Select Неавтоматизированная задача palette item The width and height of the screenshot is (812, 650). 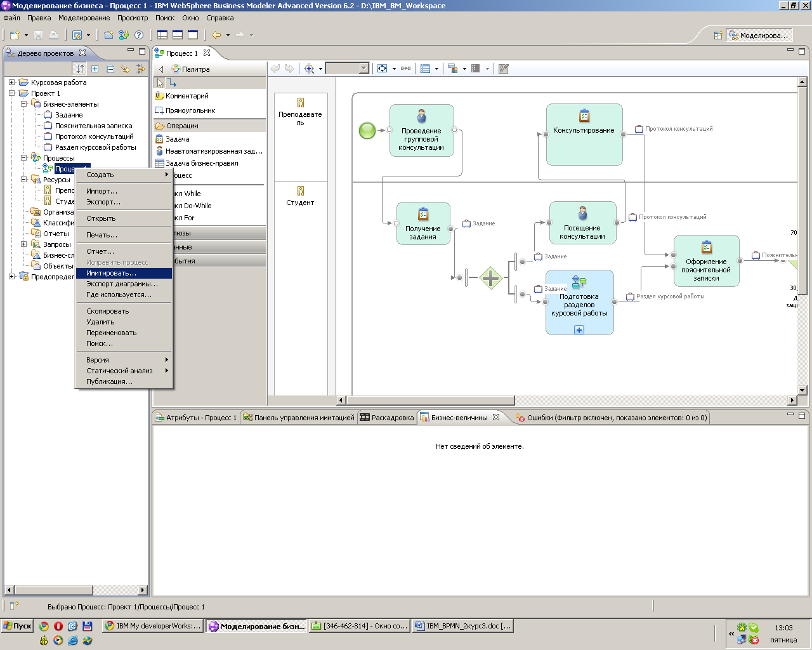point(210,151)
